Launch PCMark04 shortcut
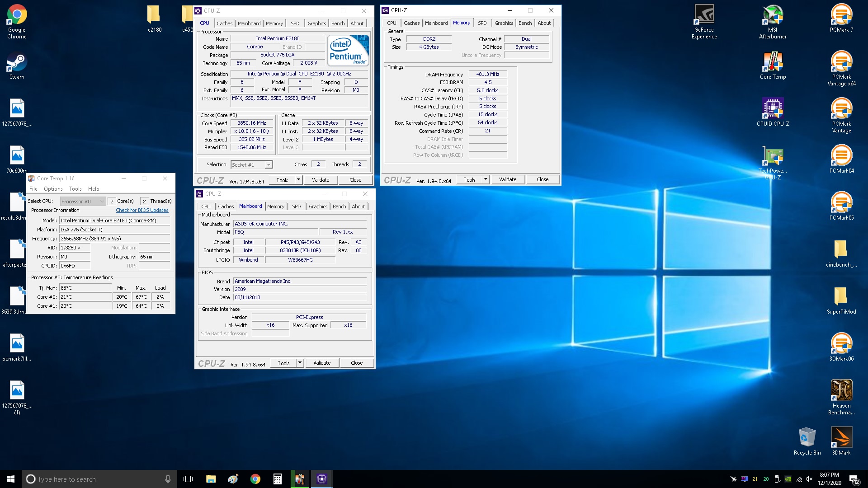This screenshot has width=868, height=488. coord(841,160)
